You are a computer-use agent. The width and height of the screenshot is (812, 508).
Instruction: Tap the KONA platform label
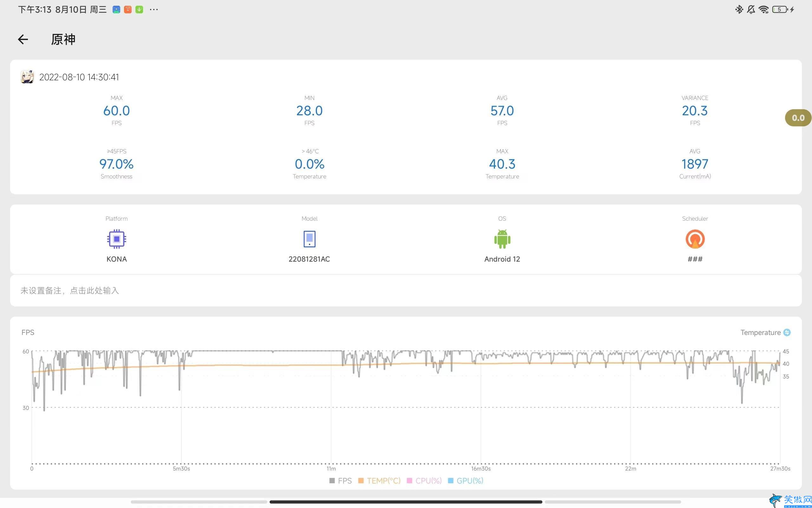click(x=116, y=259)
